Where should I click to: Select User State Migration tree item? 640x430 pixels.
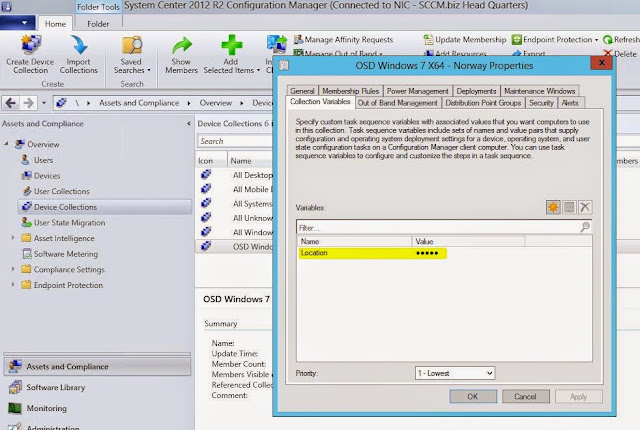(x=63, y=223)
